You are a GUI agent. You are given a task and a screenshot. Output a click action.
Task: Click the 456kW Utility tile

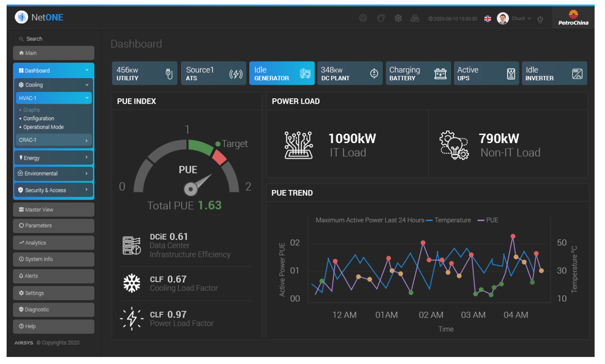tap(144, 74)
